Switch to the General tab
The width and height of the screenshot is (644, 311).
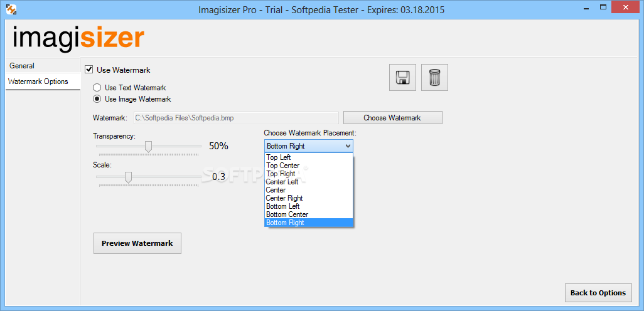click(43, 66)
